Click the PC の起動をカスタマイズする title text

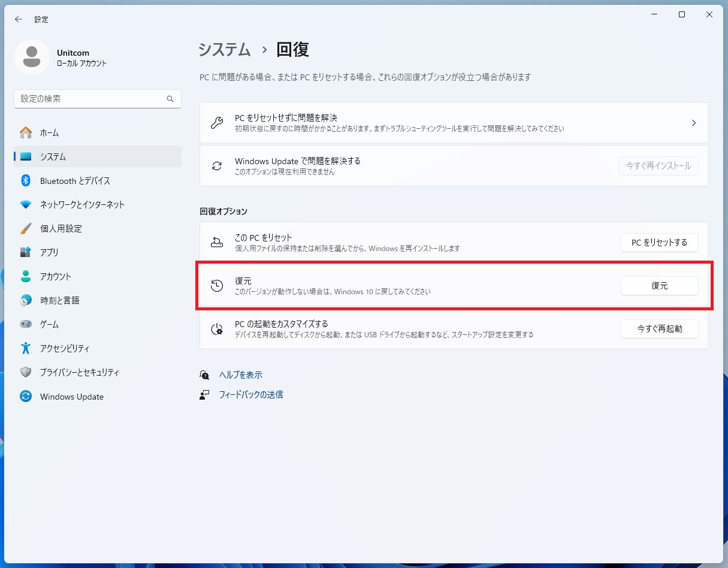pos(282,324)
